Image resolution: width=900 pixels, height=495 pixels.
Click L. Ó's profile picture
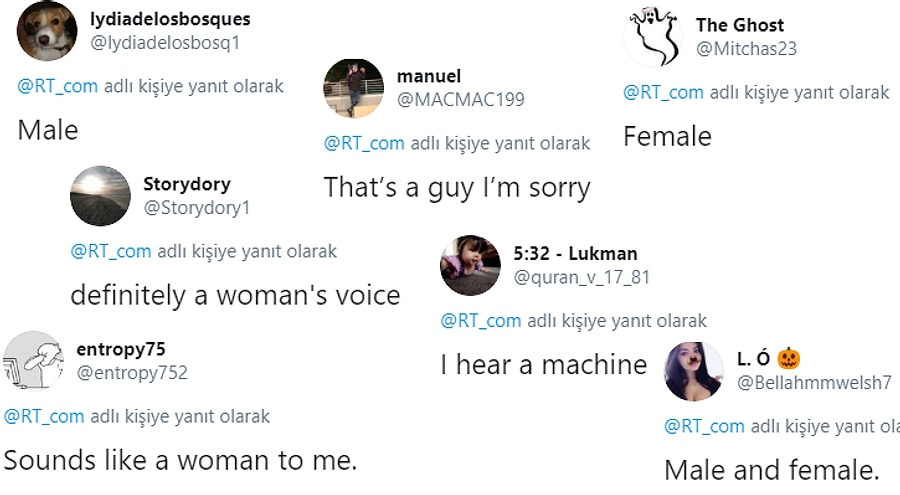[x=694, y=371]
